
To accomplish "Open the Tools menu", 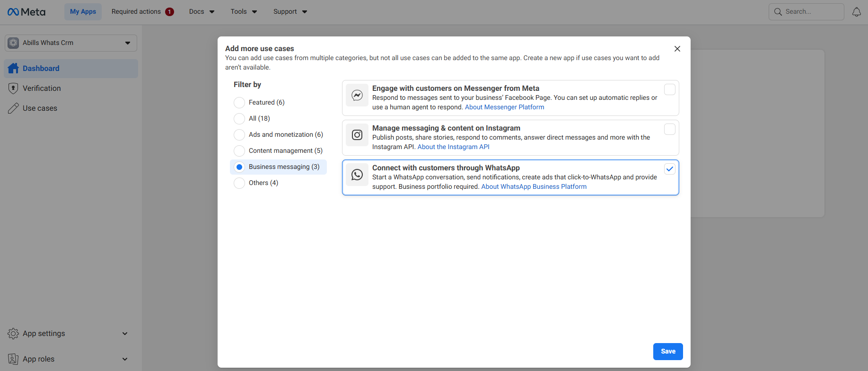I will (244, 12).
